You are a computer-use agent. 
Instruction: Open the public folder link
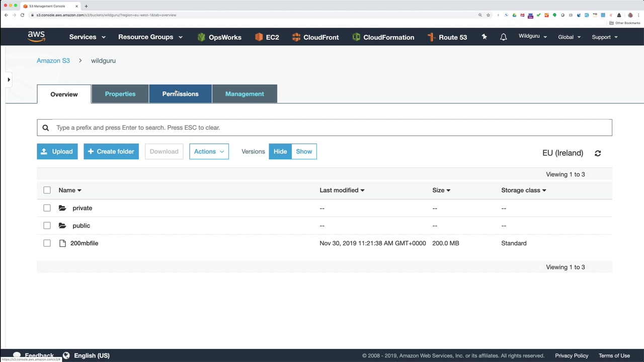coord(81,226)
